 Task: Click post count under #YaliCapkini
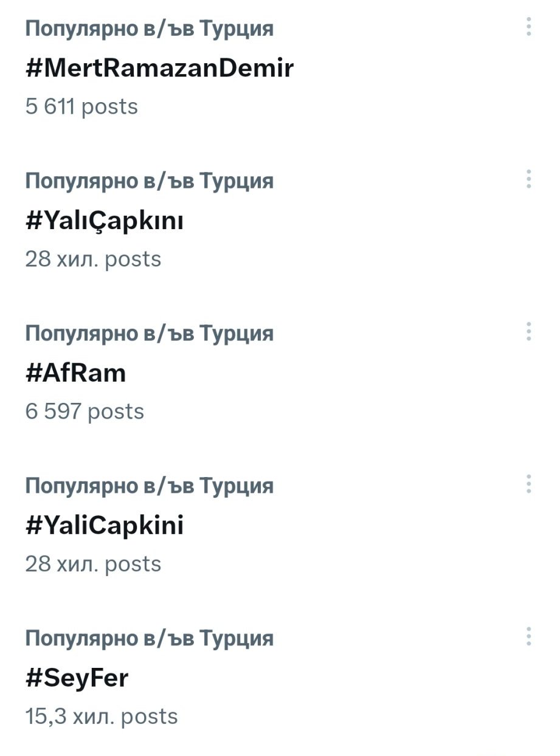point(93,565)
